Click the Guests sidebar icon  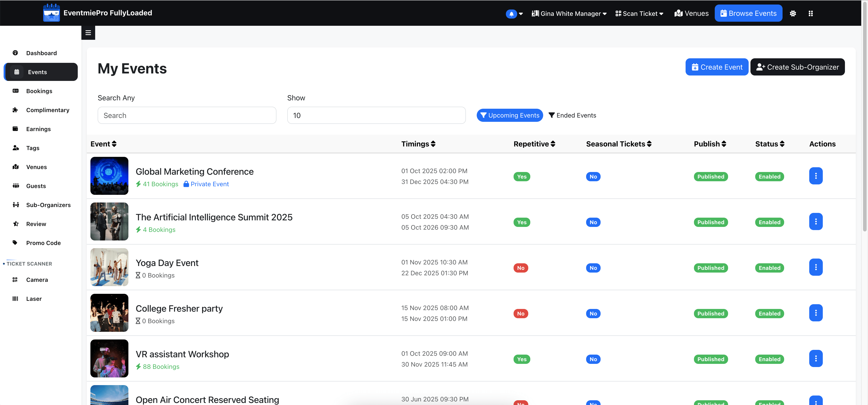tap(16, 186)
